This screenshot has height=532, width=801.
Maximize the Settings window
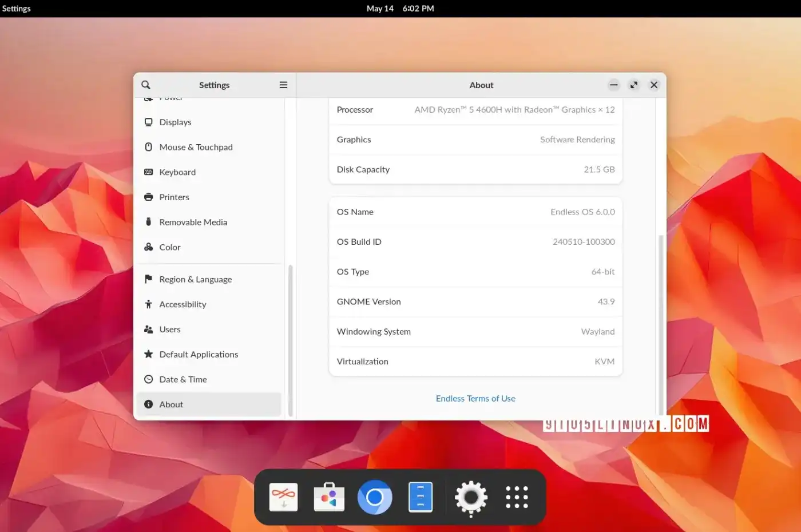(634, 85)
